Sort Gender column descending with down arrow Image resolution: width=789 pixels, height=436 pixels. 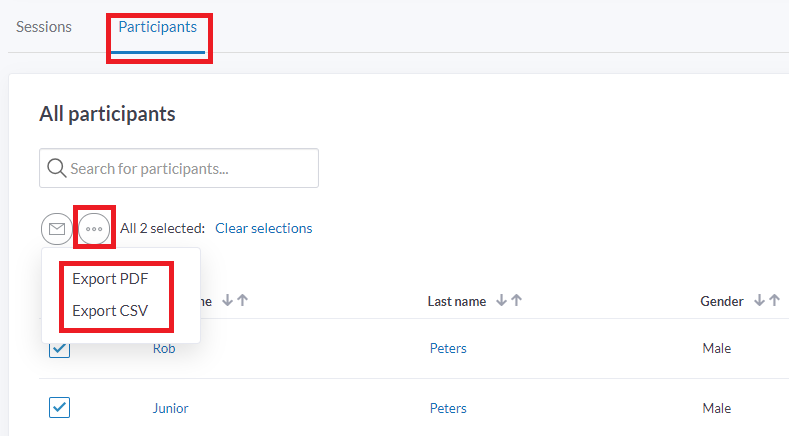point(759,301)
